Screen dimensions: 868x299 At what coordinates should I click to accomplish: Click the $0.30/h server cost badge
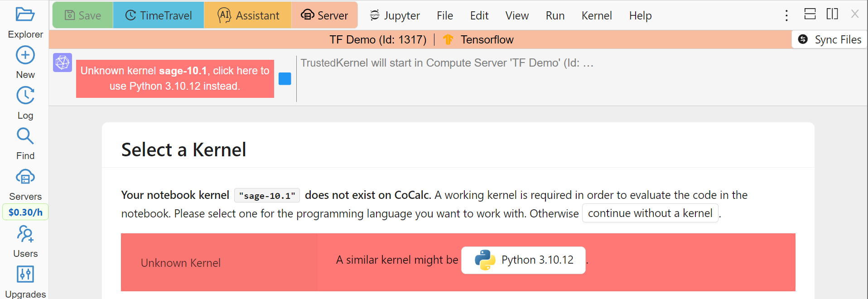click(25, 212)
